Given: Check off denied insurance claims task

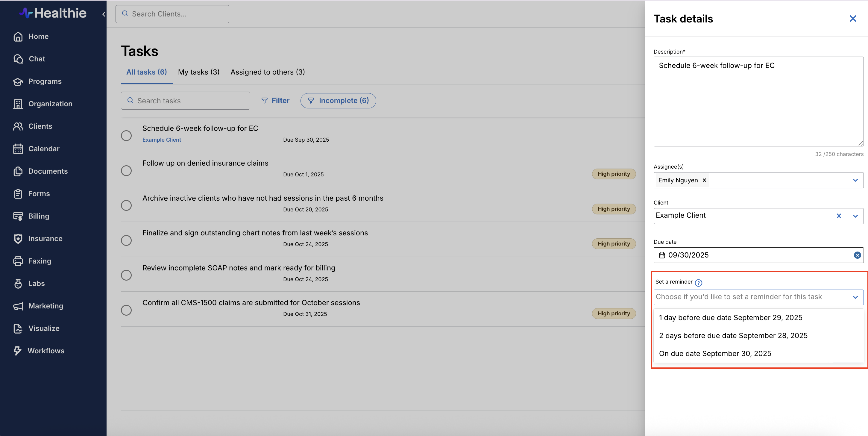Looking at the screenshot, I should (x=126, y=171).
